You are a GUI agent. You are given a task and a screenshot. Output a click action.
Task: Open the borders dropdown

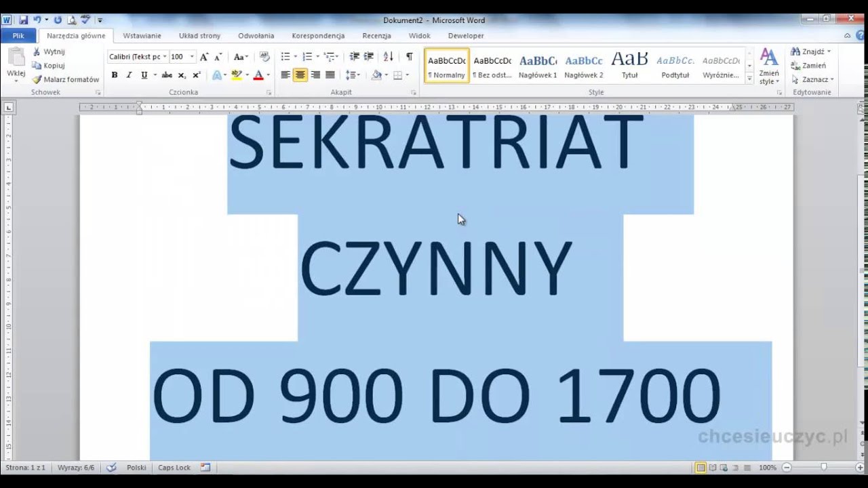pyautogui.click(x=407, y=75)
